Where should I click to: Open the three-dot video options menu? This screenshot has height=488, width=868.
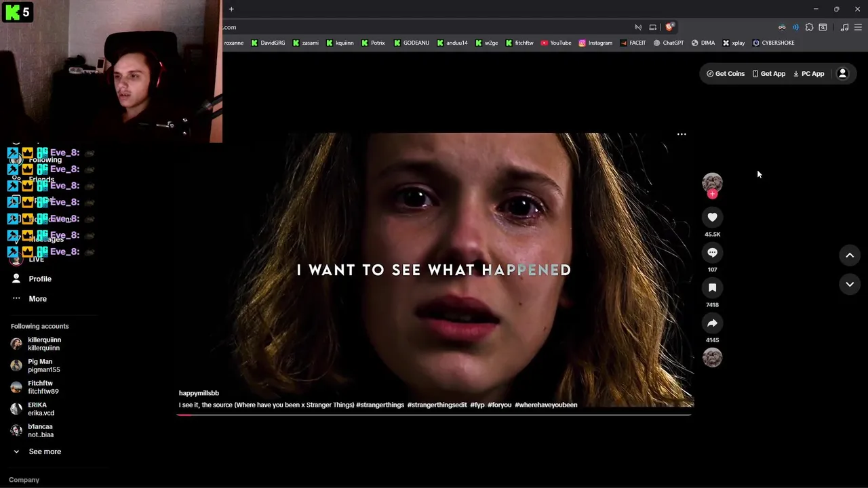coord(682,134)
